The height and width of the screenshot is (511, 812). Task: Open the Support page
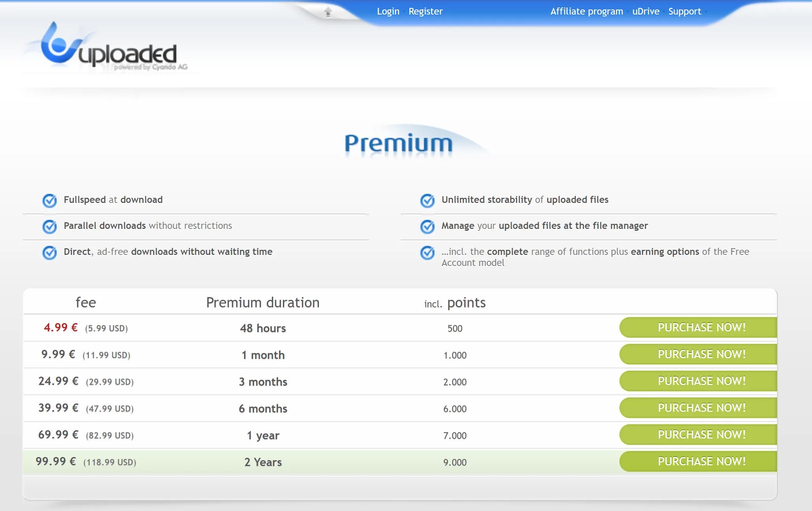[x=684, y=11]
